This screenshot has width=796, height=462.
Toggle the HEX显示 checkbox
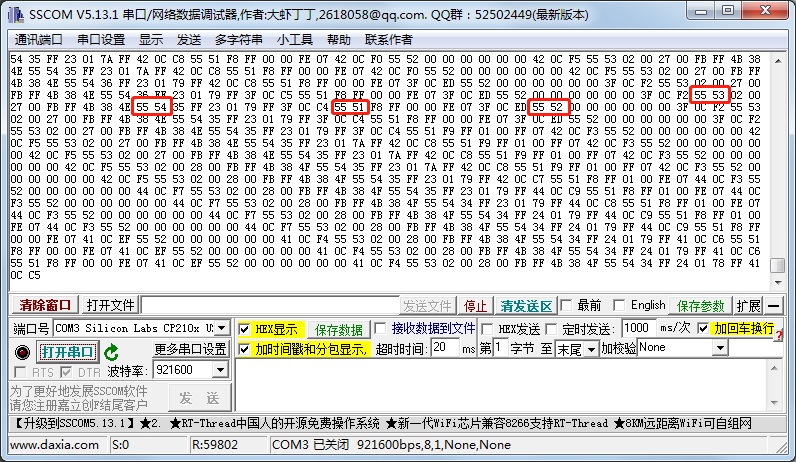pos(245,329)
